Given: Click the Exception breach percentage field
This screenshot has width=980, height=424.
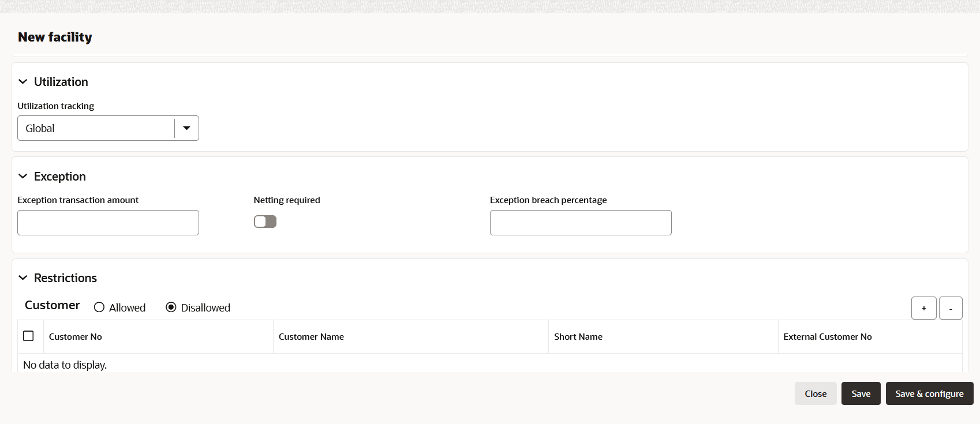Looking at the screenshot, I should pos(581,223).
